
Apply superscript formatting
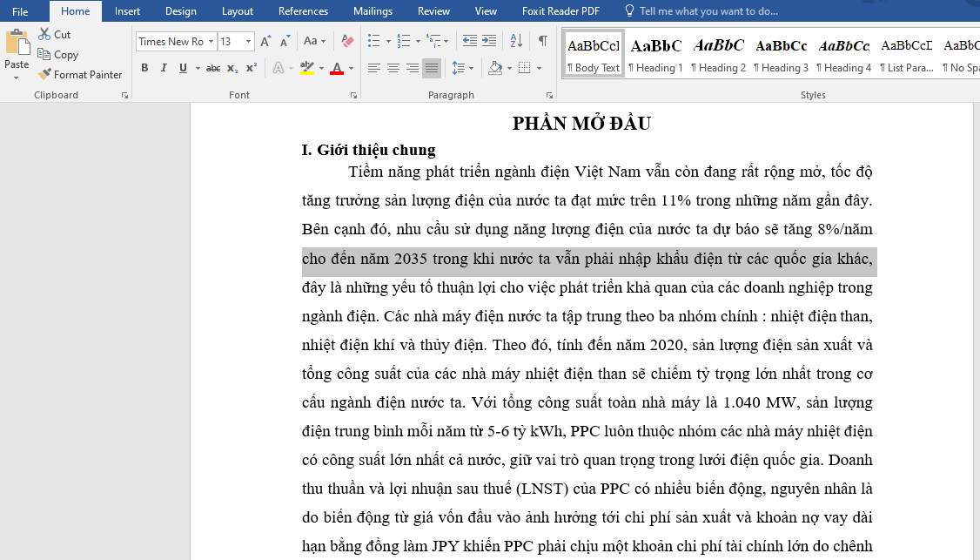tap(252, 68)
